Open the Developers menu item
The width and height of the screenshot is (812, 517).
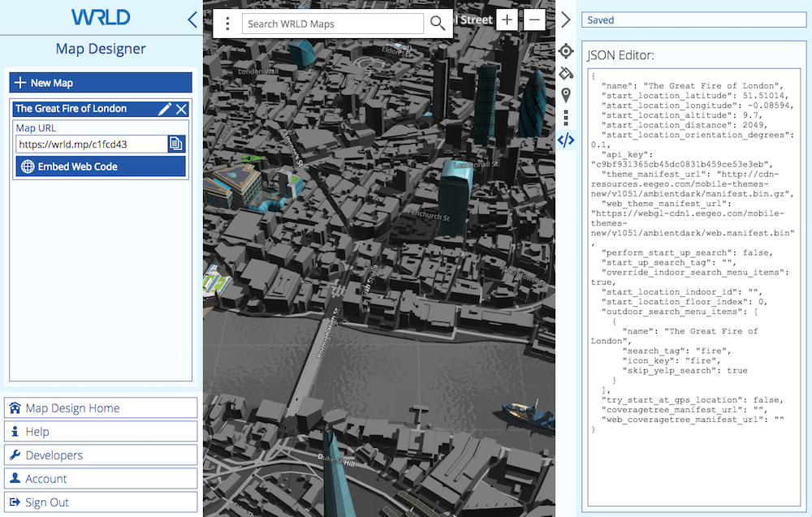coord(101,455)
